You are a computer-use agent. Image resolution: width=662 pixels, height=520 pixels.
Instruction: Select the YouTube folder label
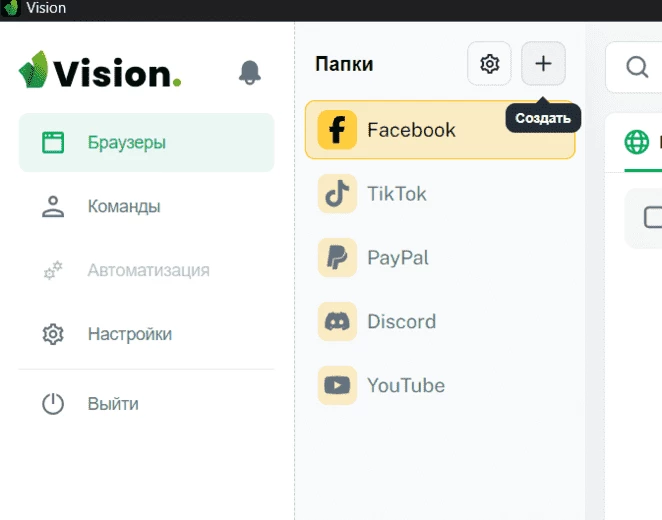(x=406, y=385)
